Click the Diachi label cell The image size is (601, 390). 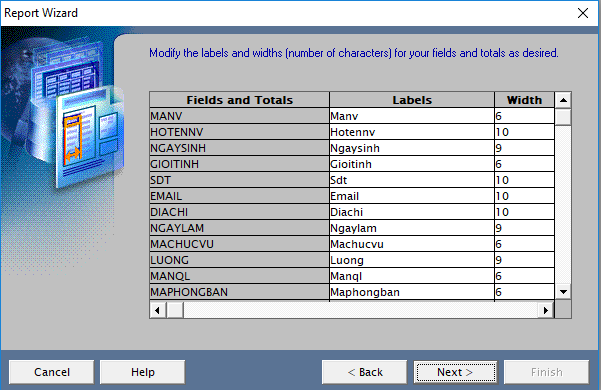click(412, 212)
